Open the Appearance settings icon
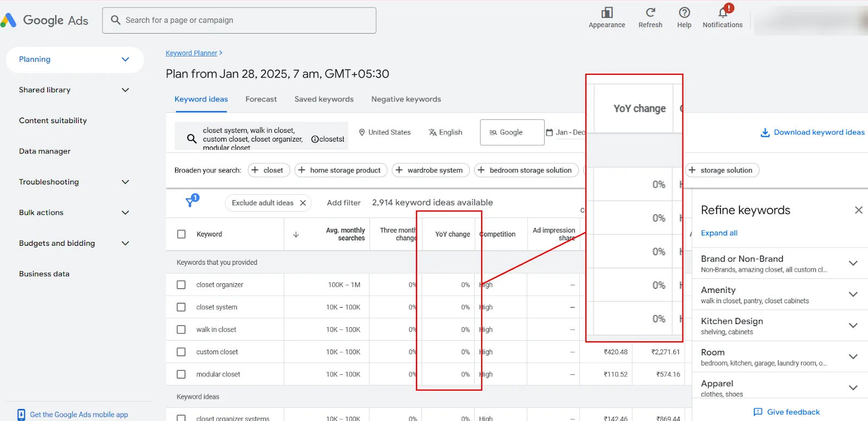 (x=607, y=12)
